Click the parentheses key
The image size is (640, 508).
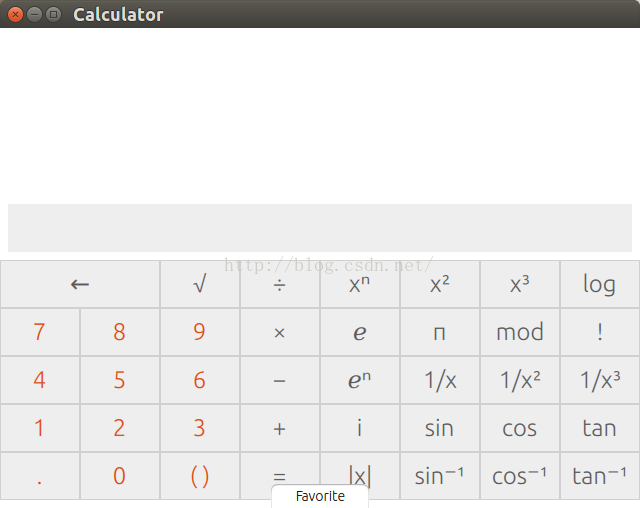pyautogui.click(x=200, y=476)
